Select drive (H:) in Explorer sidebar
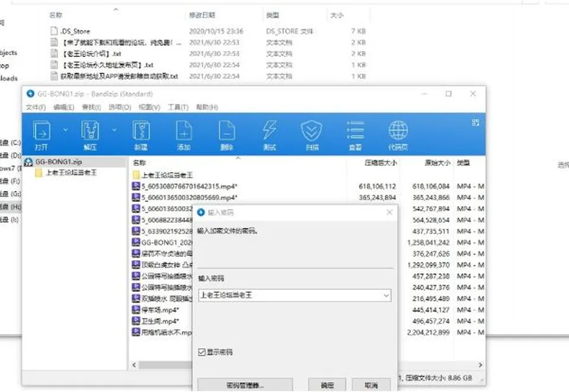Screen dimensions: 569x392 10,207
